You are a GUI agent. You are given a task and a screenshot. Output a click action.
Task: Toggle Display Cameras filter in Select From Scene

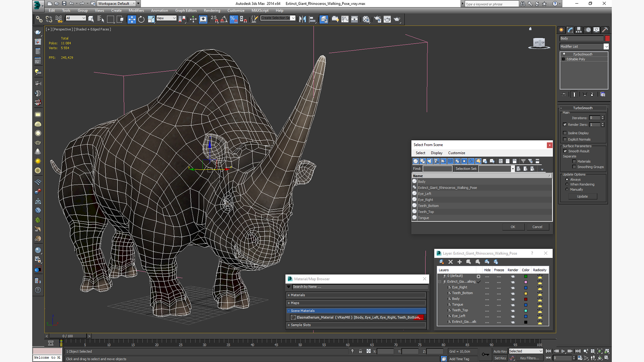point(436,161)
